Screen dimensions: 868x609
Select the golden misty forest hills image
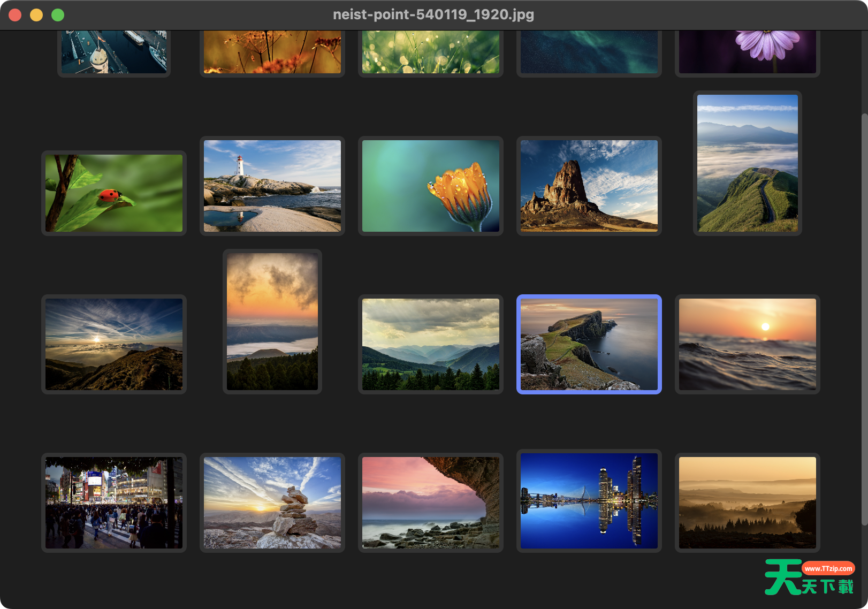pyautogui.click(x=747, y=501)
